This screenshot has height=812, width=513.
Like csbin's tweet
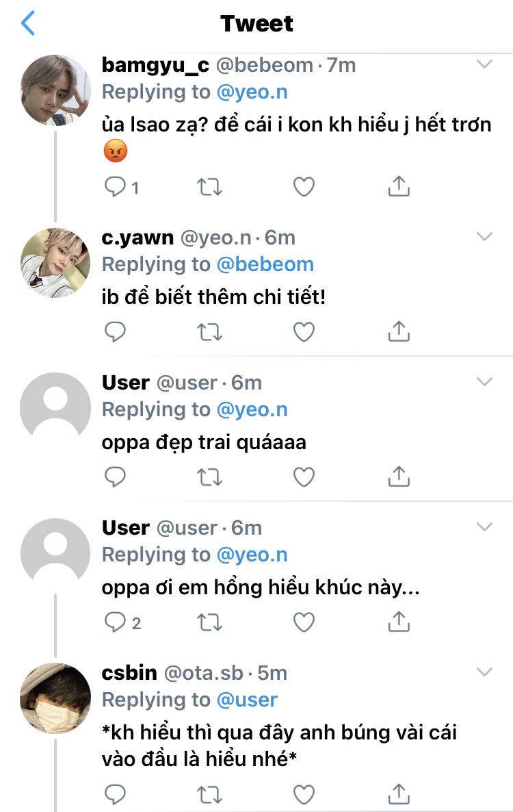pos(304,794)
